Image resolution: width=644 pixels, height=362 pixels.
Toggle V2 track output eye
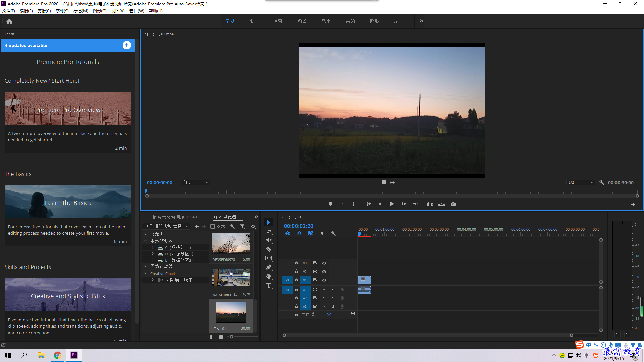[x=324, y=272]
